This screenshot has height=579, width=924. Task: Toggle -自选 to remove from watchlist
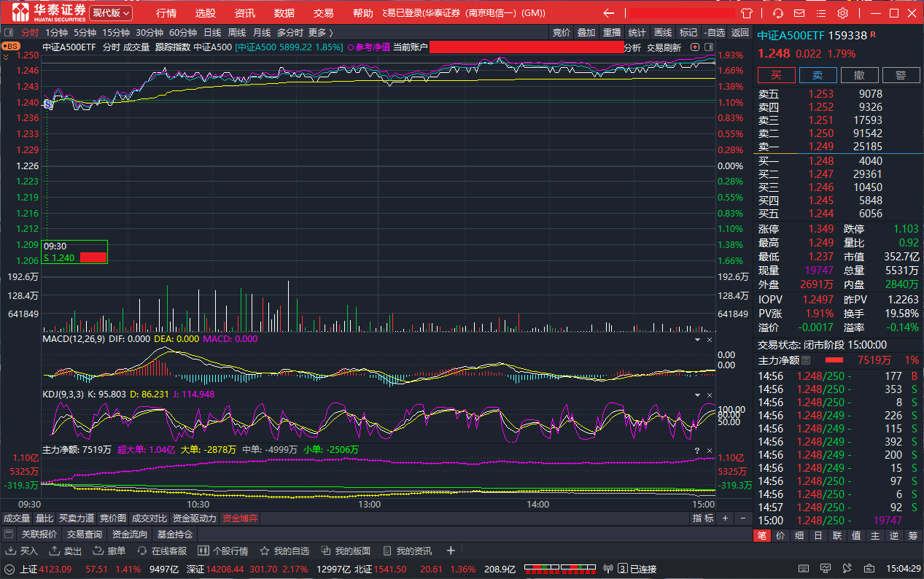[714, 32]
